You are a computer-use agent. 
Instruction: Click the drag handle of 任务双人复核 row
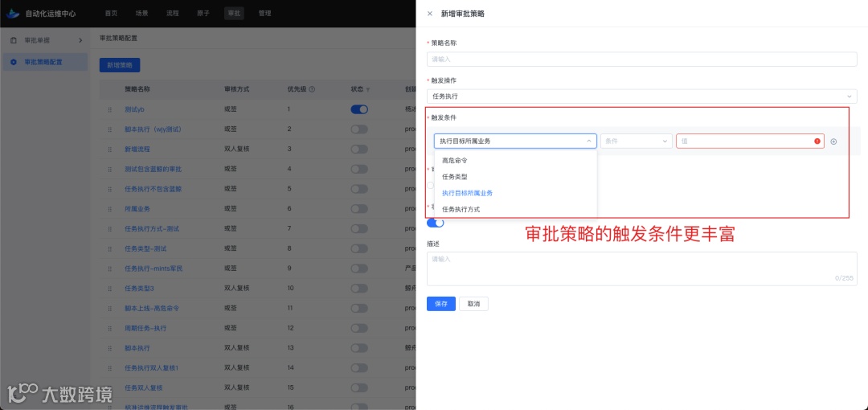click(109, 388)
